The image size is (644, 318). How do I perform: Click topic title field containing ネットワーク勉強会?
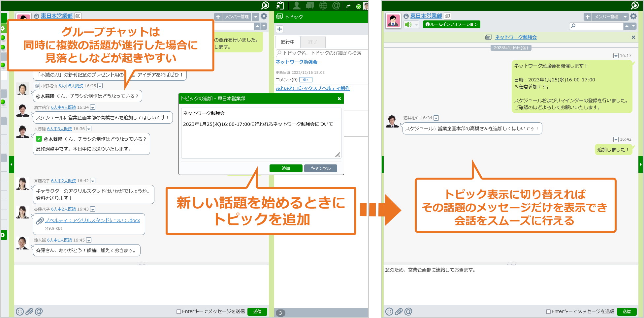point(261,113)
